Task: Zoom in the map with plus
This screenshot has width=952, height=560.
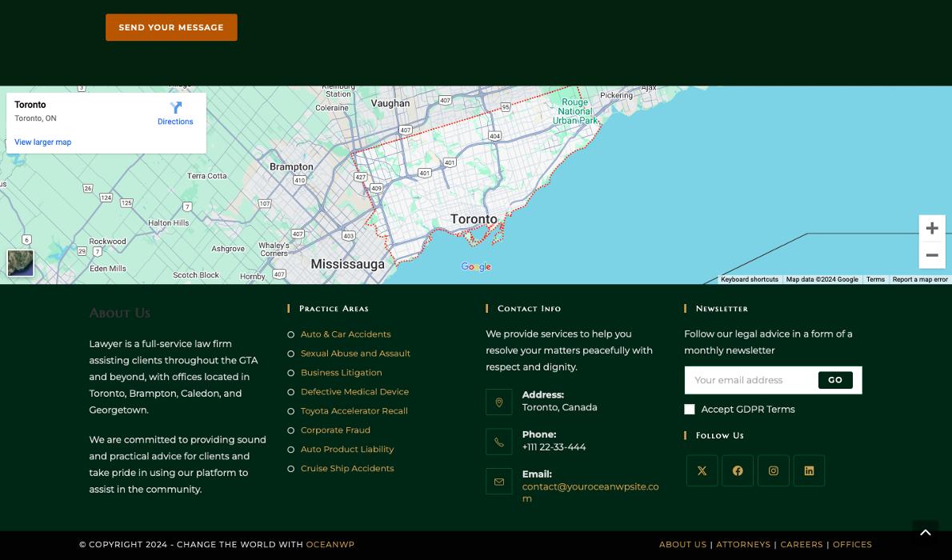Action: 932,229
